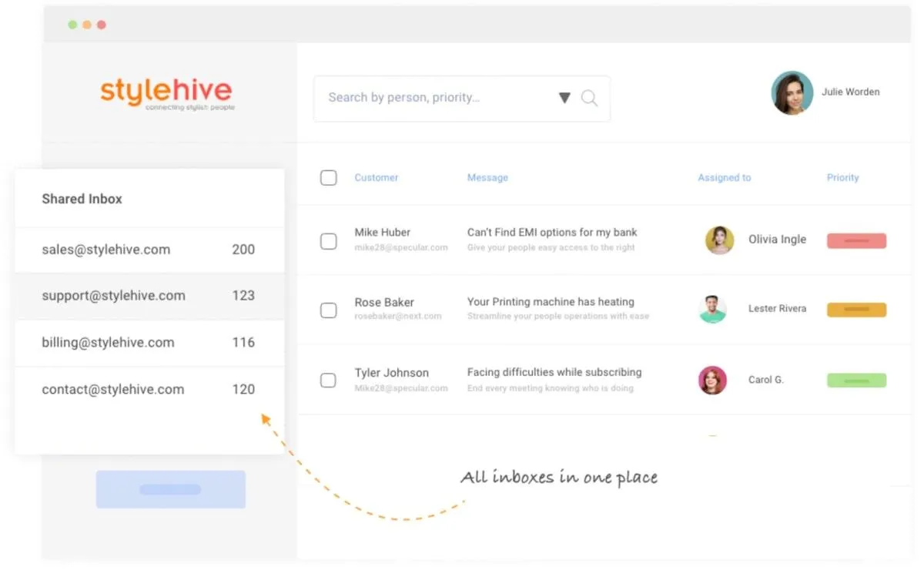Click the green window control dot
The height and width of the screenshot is (577, 924).
pos(72,25)
